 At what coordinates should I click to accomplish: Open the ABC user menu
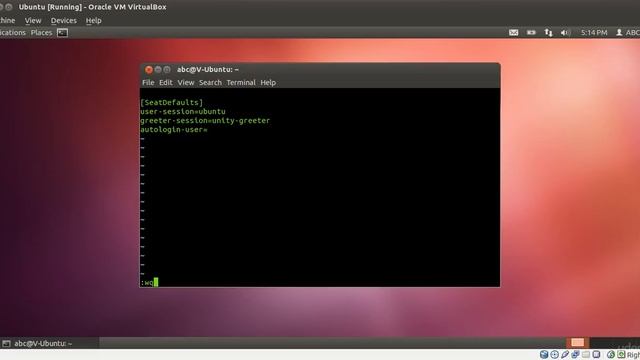pos(628,32)
